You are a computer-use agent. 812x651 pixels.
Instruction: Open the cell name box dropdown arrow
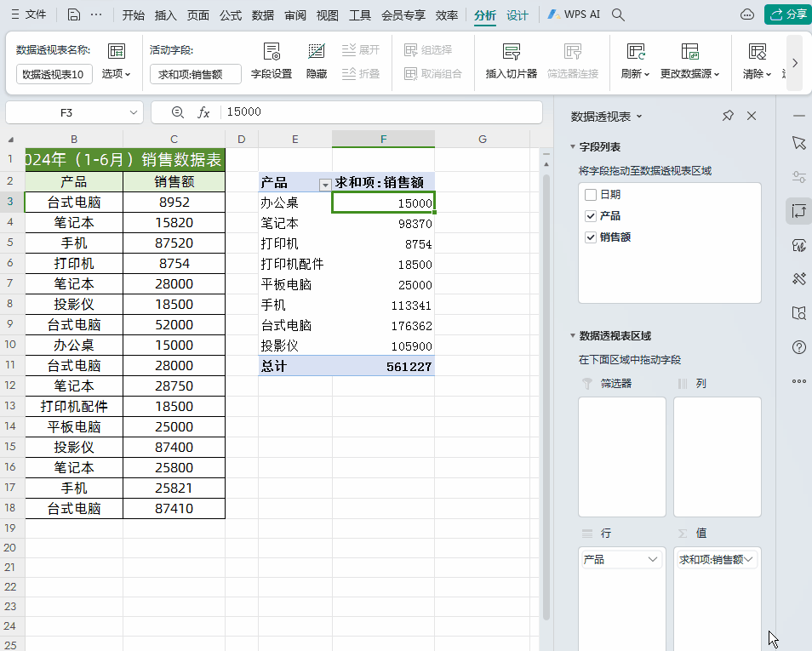pos(133,112)
